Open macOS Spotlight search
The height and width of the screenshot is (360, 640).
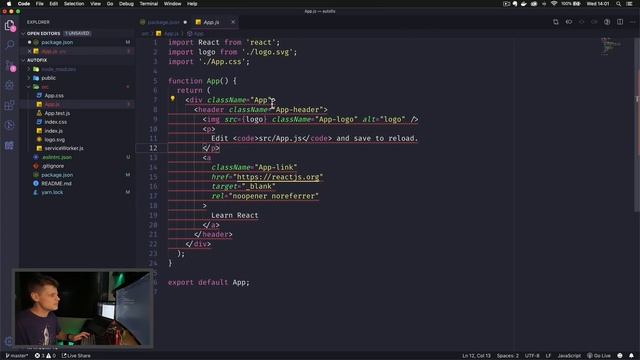pyautogui.click(x=619, y=4)
